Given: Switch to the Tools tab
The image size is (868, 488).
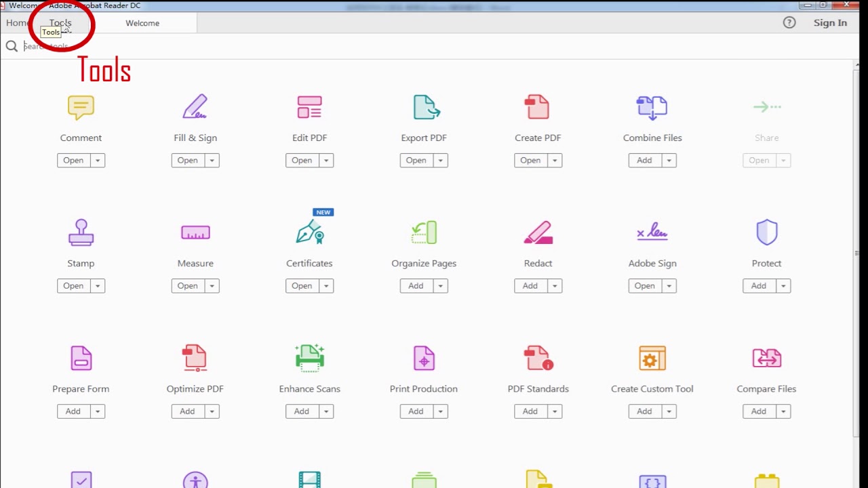Looking at the screenshot, I should tap(60, 23).
